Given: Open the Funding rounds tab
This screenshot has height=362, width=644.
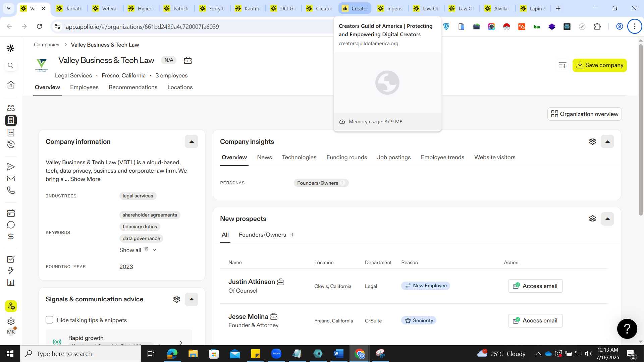Looking at the screenshot, I should tap(346, 157).
